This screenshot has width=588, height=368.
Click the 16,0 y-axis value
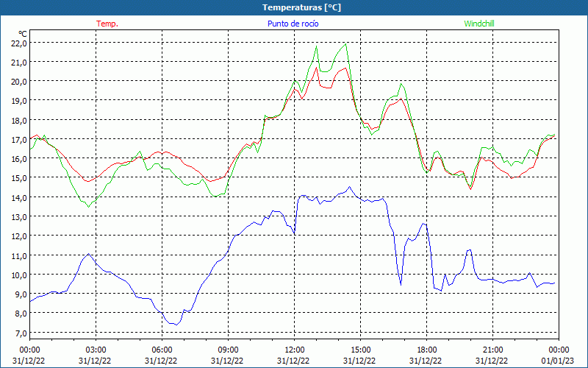(x=19, y=159)
